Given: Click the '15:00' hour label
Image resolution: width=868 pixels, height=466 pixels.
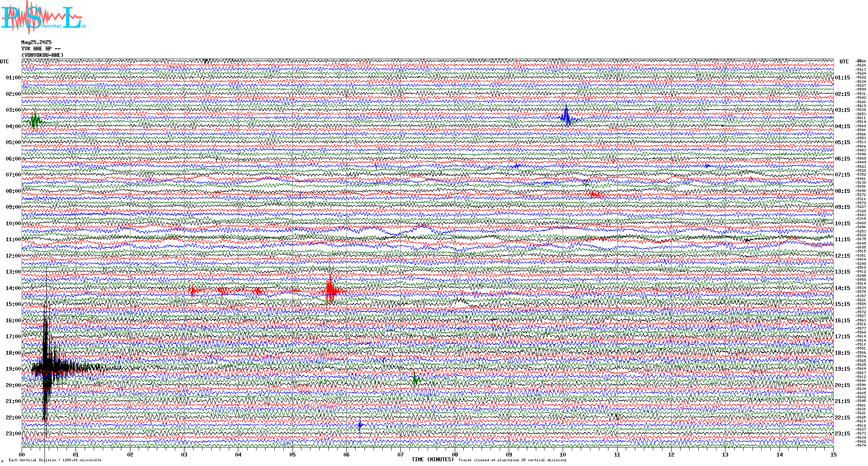Looking at the screenshot, I should [x=13, y=304].
